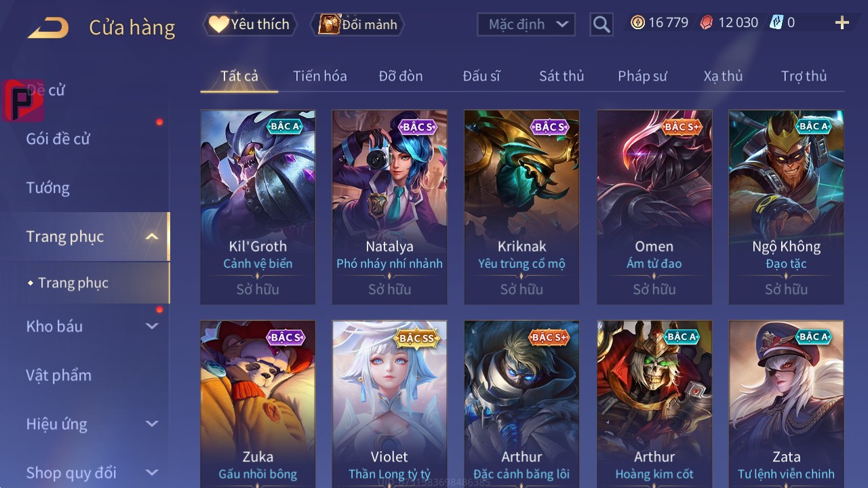
Task: Expand the Kho báu menu section
Action: 152,326
